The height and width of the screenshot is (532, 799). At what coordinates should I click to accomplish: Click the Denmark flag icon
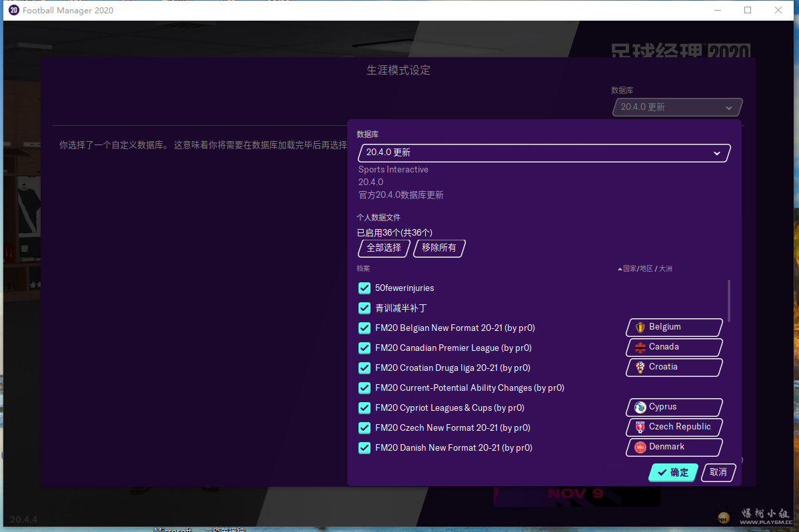click(640, 447)
